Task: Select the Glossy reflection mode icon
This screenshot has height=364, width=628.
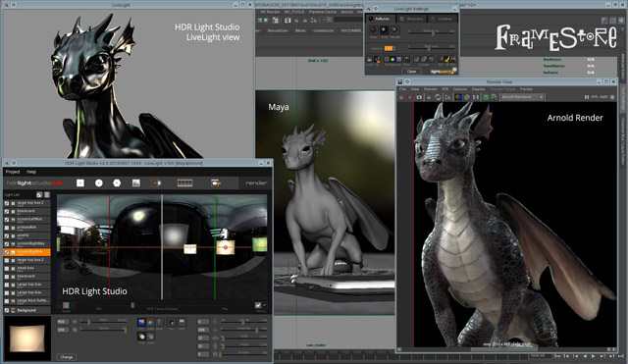Action: click(x=373, y=30)
